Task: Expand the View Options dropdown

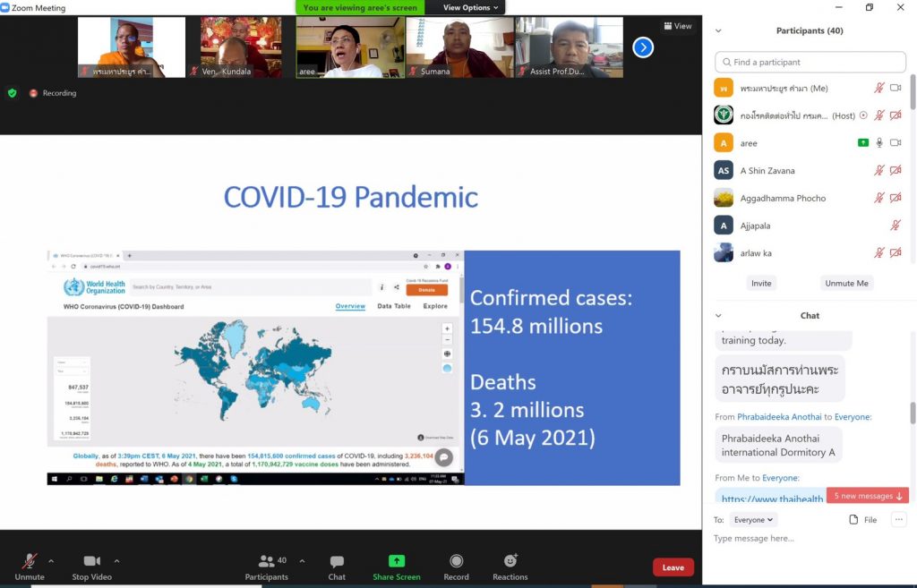Action: tap(470, 8)
